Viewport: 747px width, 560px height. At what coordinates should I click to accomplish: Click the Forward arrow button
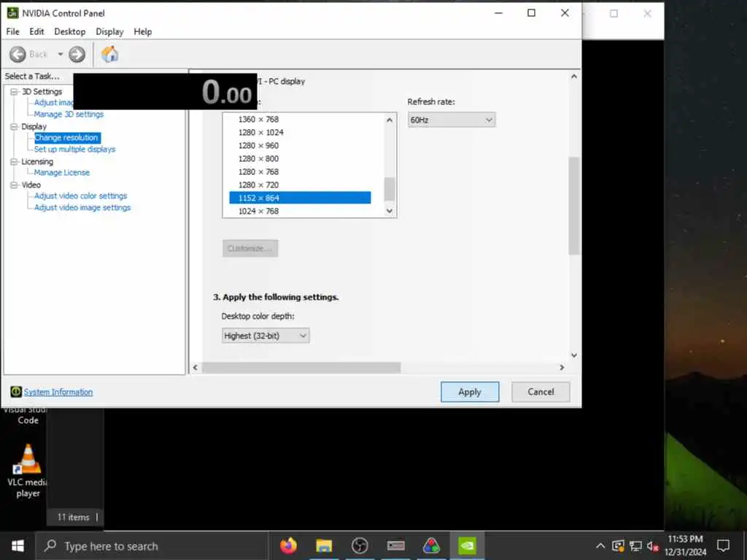click(x=77, y=54)
